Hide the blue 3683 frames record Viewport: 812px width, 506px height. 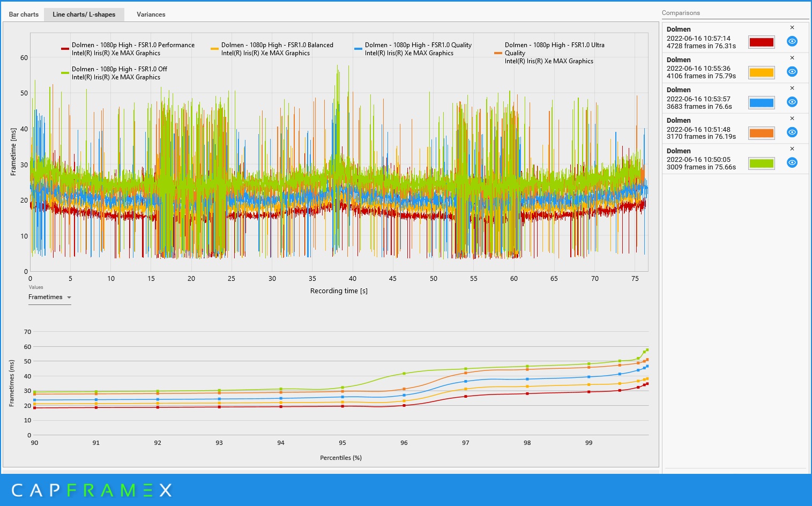tap(792, 102)
